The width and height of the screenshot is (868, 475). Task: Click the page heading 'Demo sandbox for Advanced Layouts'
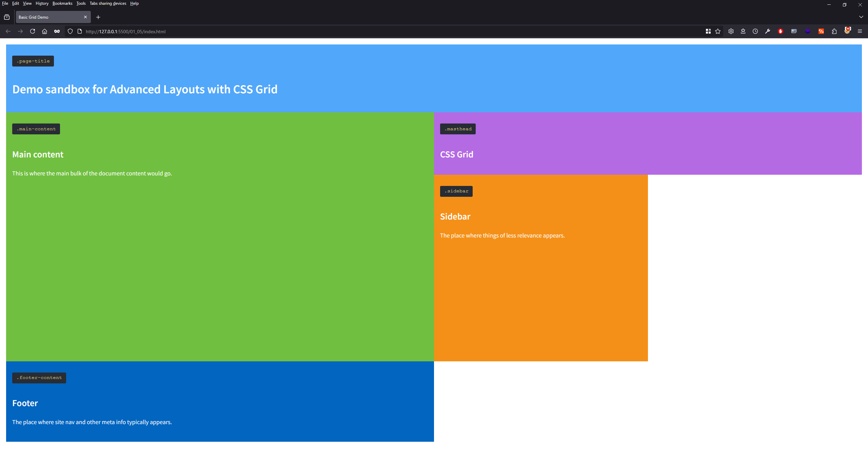click(x=145, y=89)
